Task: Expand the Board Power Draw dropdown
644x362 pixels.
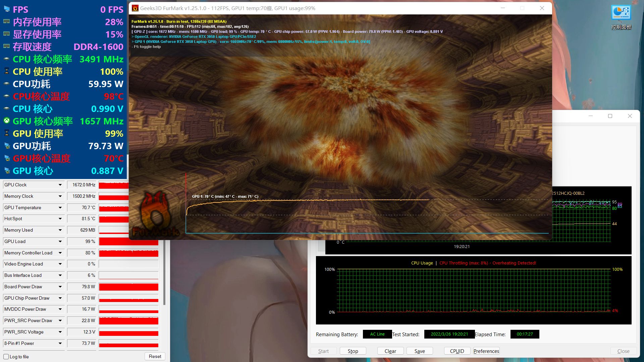Action: pos(60,287)
